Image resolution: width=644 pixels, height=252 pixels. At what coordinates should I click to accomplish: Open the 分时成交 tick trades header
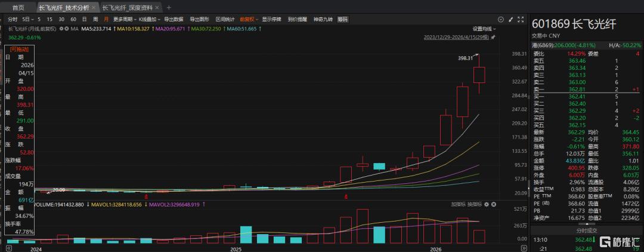point(587,231)
